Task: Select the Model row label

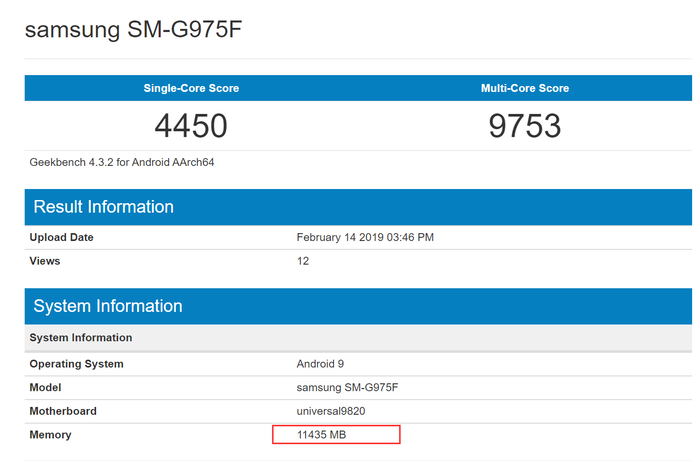Action: coord(46,387)
